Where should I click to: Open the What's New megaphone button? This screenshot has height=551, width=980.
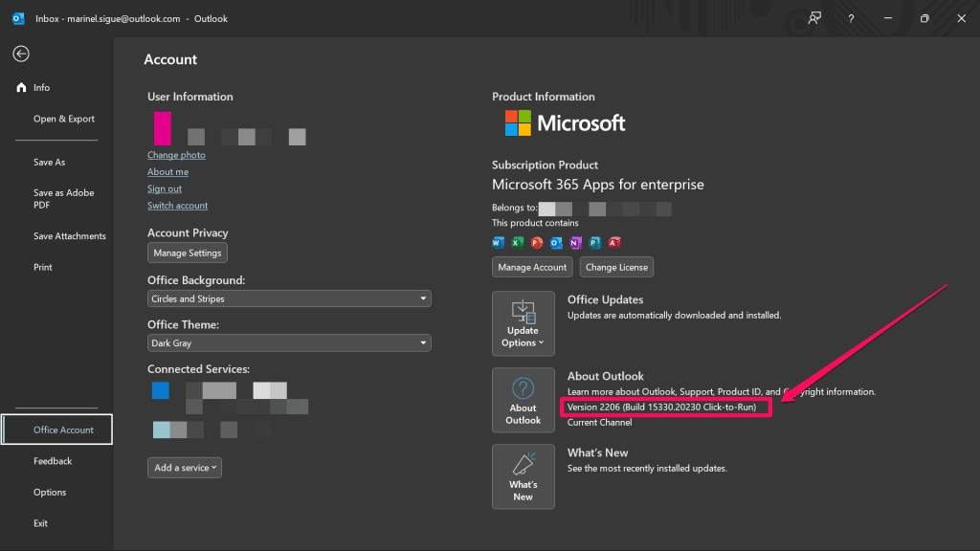click(x=523, y=475)
